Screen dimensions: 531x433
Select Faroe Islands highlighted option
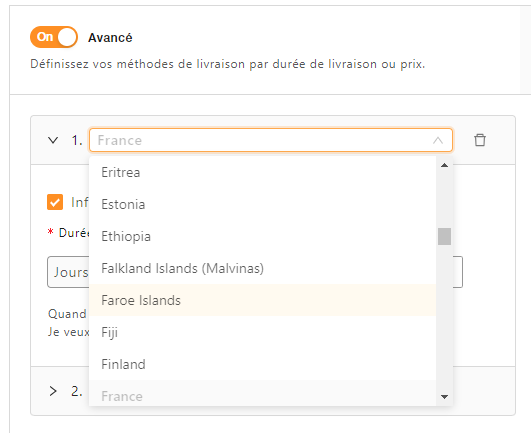[262, 300]
